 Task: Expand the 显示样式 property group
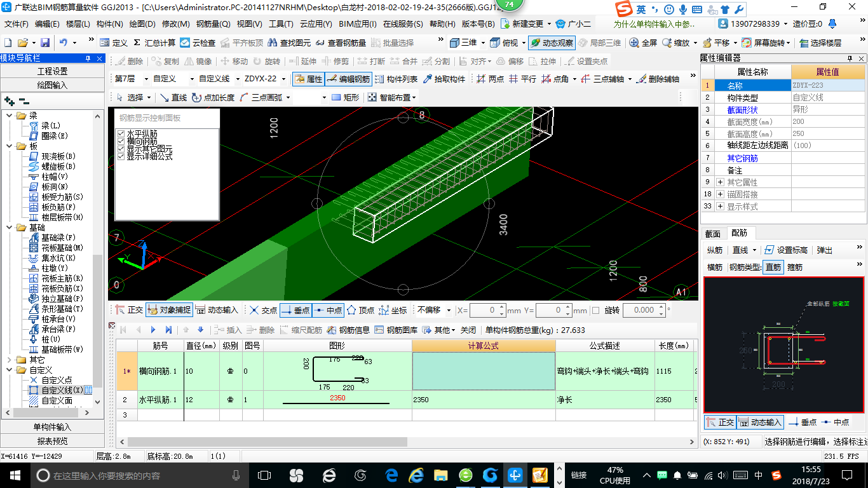click(x=720, y=207)
